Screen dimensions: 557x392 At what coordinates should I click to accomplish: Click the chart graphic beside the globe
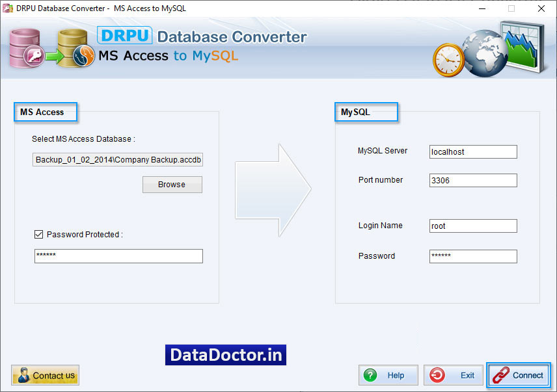tap(521, 46)
